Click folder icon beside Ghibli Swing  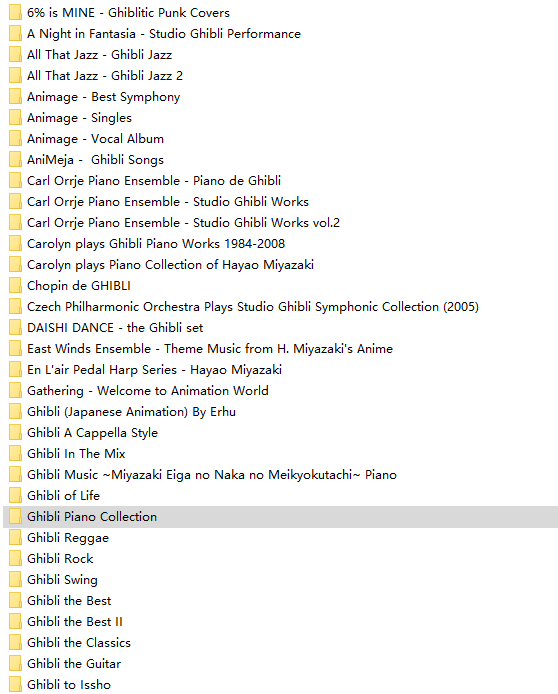pyautogui.click(x=15, y=579)
